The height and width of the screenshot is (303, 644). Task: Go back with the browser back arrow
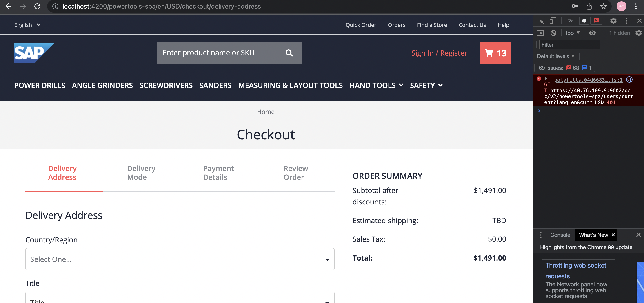point(8,6)
